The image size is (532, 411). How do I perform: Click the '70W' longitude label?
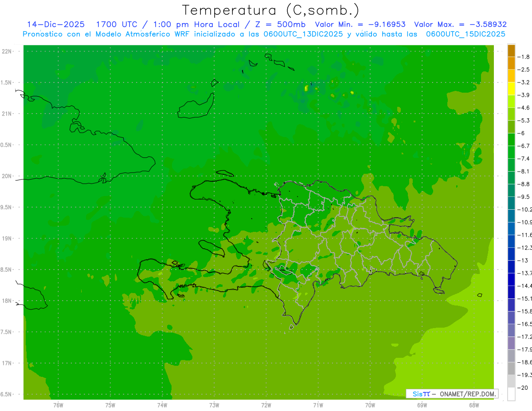[370, 405]
